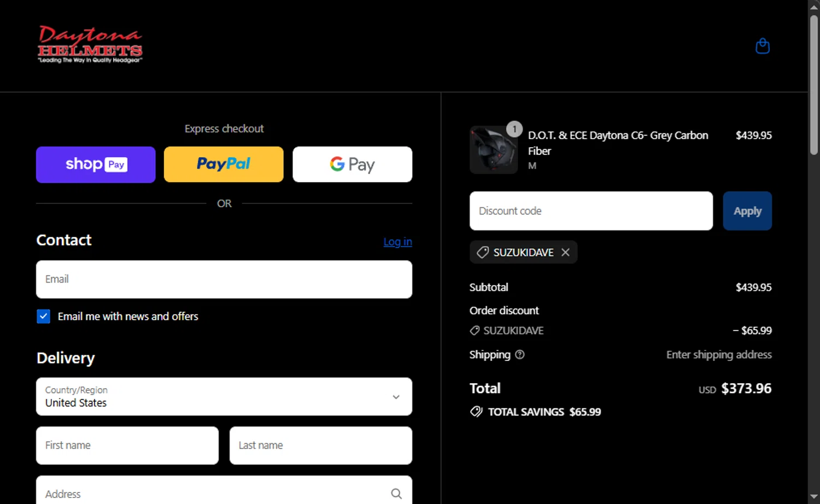Click the D.O.T. & ECE Daytona C6 product name

(618, 143)
